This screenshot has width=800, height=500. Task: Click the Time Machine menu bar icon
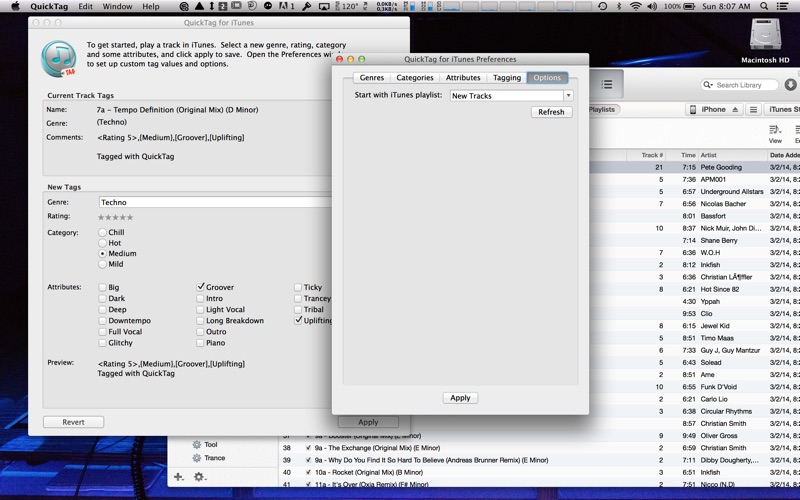point(603,7)
